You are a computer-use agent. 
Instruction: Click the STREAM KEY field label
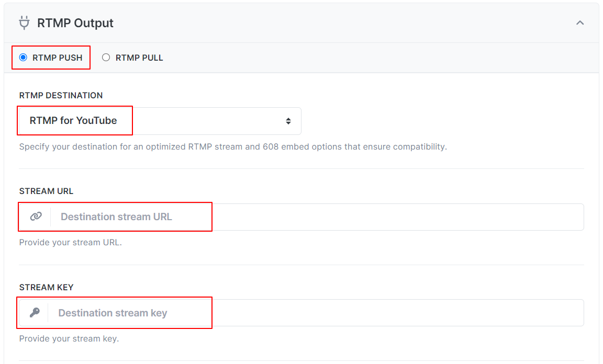pos(46,287)
